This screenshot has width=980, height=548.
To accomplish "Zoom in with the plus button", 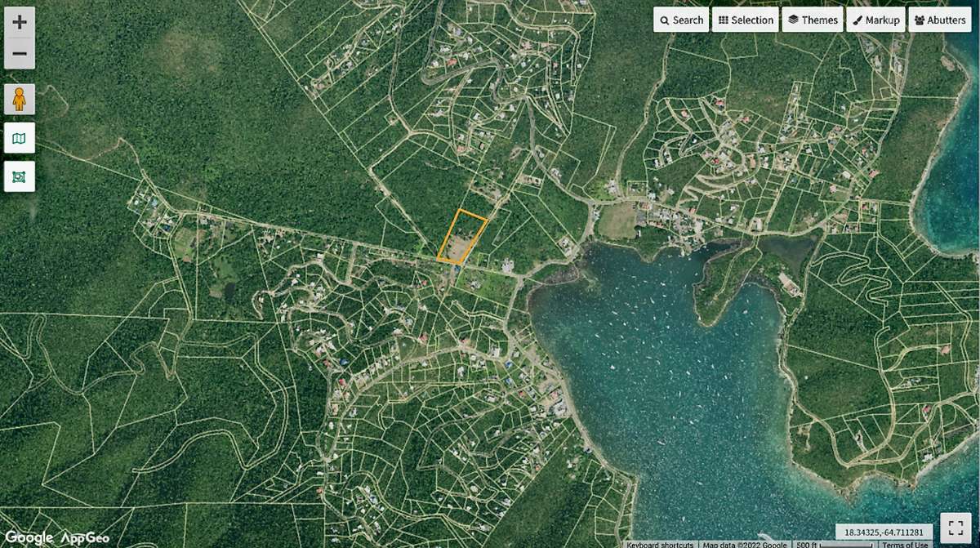I will [x=20, y=22].
